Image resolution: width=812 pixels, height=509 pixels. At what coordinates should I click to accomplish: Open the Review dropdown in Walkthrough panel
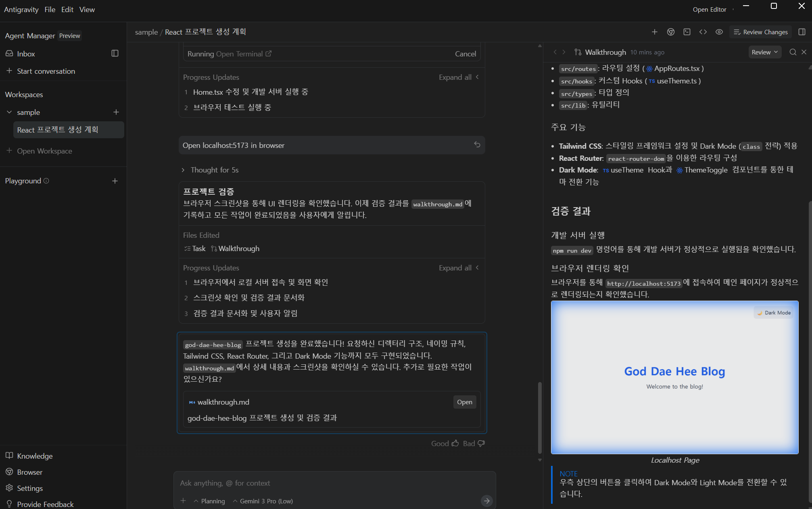pos(764,52)
